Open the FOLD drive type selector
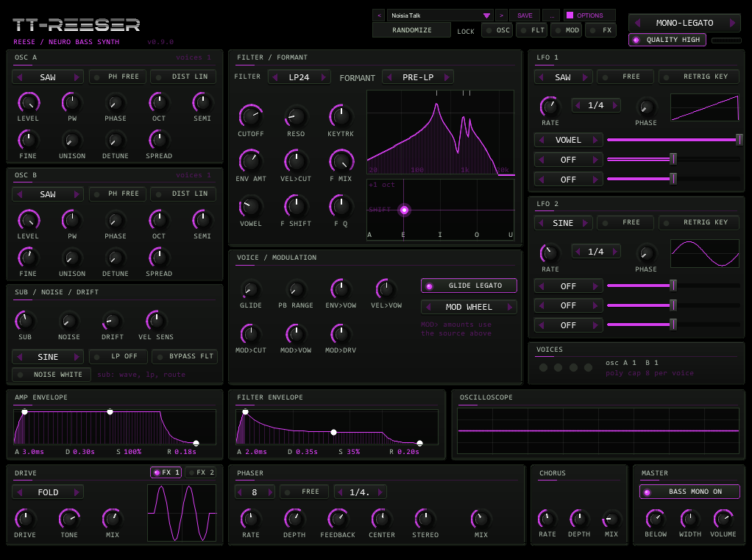This screenshot has height=560, width=752. coord(48,492)
